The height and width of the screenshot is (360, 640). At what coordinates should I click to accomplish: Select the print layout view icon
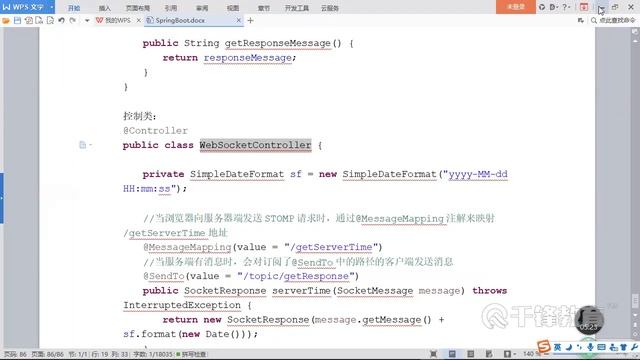coord(452,354)
